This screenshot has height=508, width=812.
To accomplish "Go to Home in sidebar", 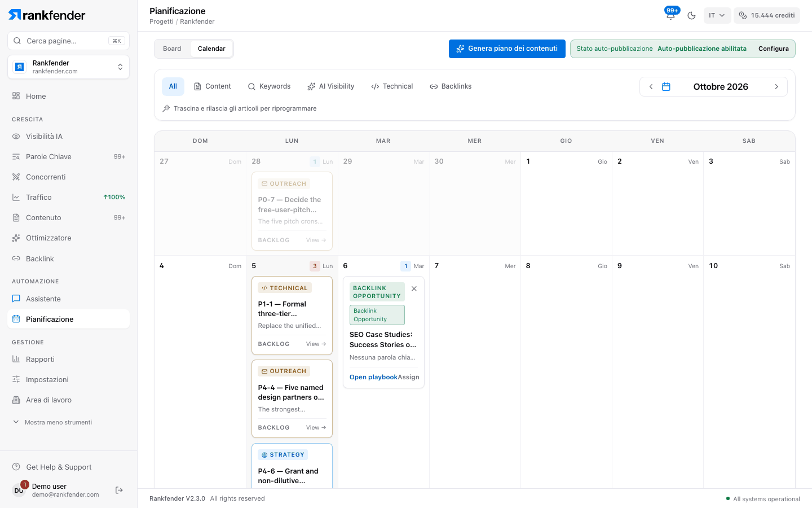I will [x=68, y=96].
